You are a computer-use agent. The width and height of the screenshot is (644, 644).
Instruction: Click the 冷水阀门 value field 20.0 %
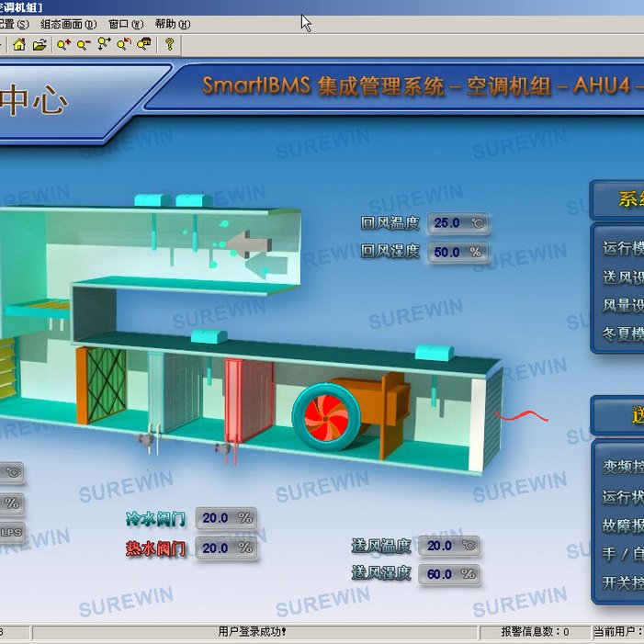tap(227, 518)
